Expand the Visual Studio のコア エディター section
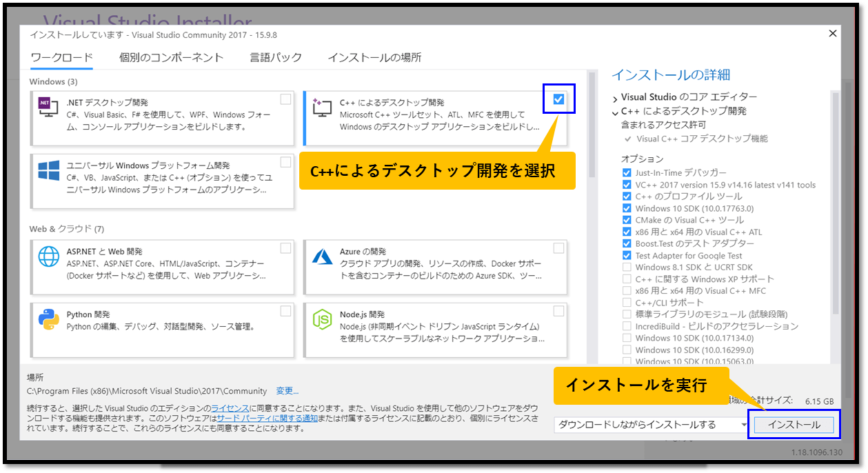 point(615,98)
